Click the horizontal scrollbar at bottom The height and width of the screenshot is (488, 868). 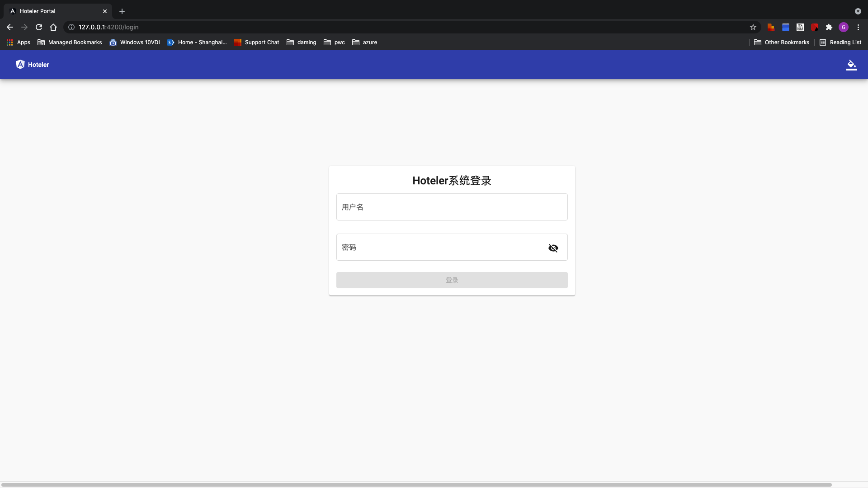coord(416,484)
